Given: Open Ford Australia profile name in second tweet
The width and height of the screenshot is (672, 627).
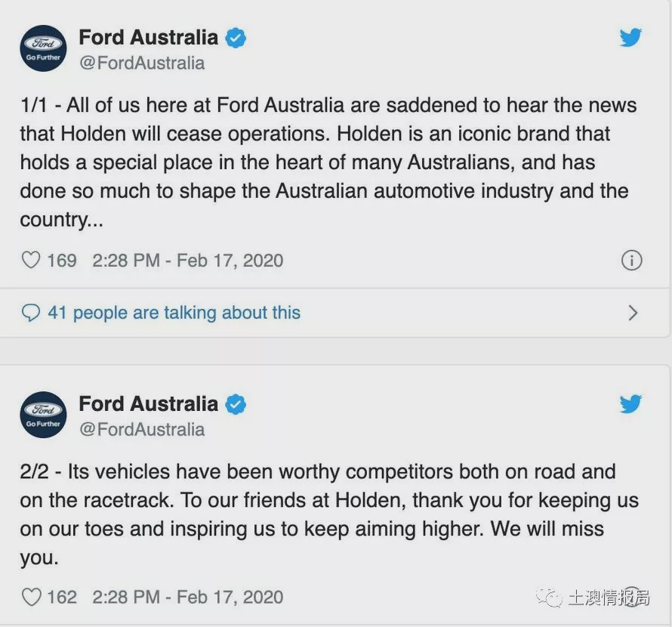Looking at the screenshot, I should point(148,403).
